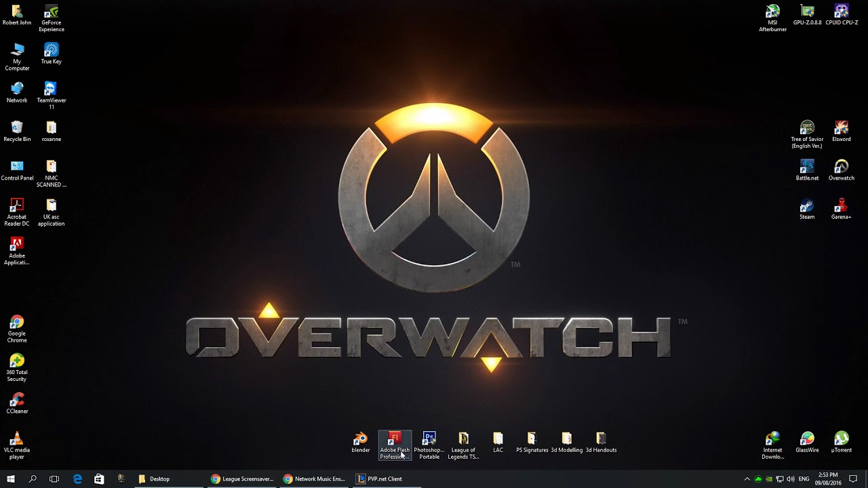868x488 pixels.
Task: Switch to Network Music Ens Chrome window
Action: (314, 479)
